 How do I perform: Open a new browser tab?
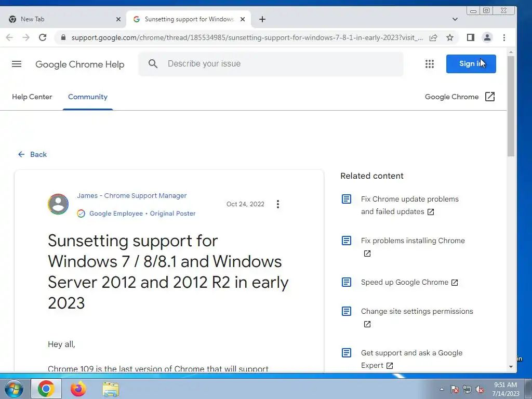pyautogui.click(x=262, y=19)
